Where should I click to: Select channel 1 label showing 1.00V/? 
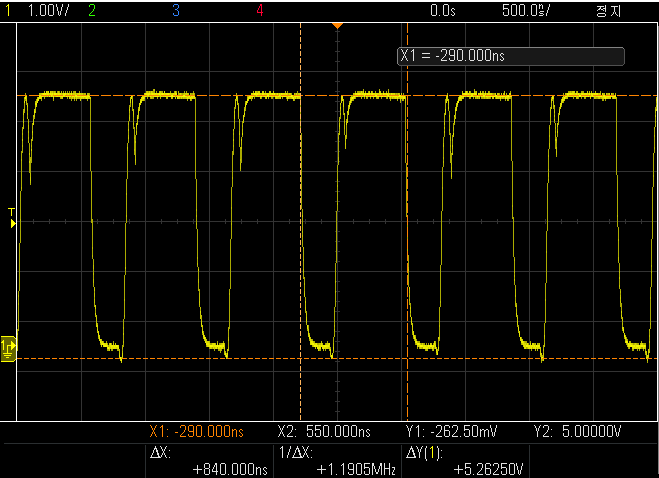point(38,10)
